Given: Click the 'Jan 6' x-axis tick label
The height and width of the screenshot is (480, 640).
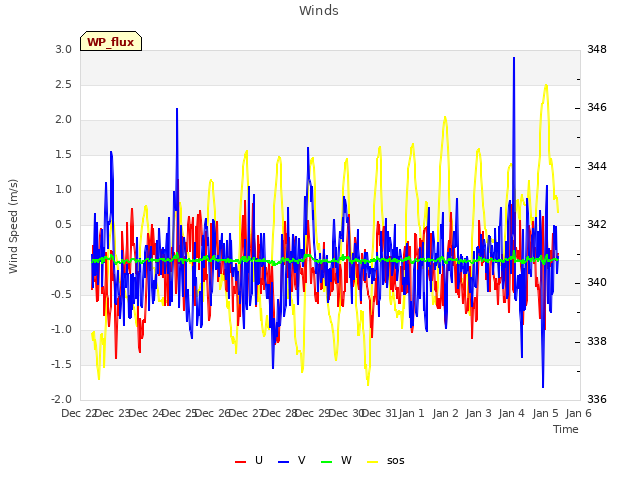Looking at the screenshot, I should pos(578,413).
